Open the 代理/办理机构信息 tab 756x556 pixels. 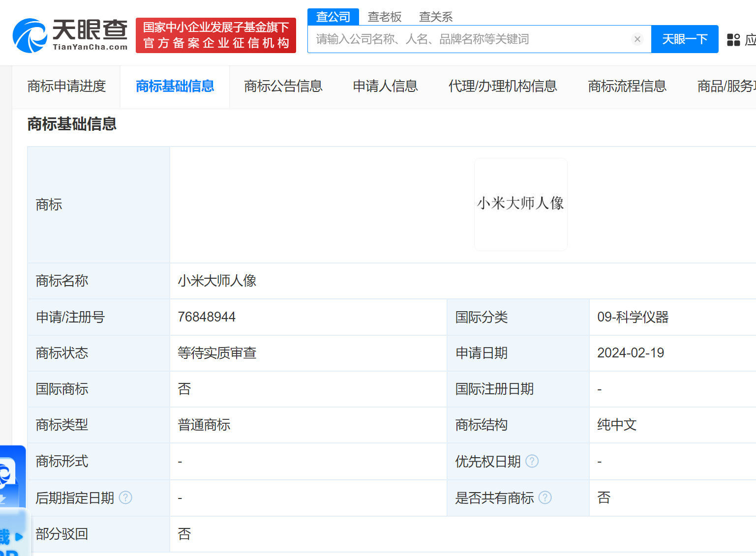[x=503, y=87]
